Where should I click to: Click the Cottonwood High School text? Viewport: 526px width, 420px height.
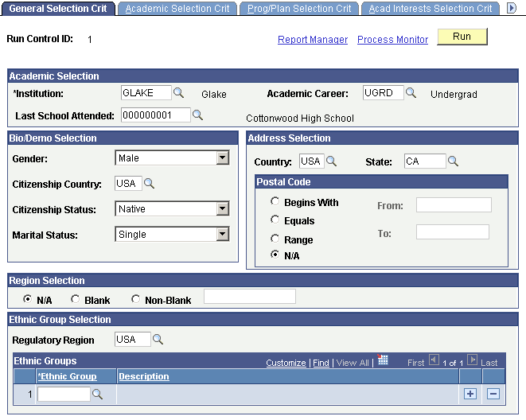coord(300,118)
